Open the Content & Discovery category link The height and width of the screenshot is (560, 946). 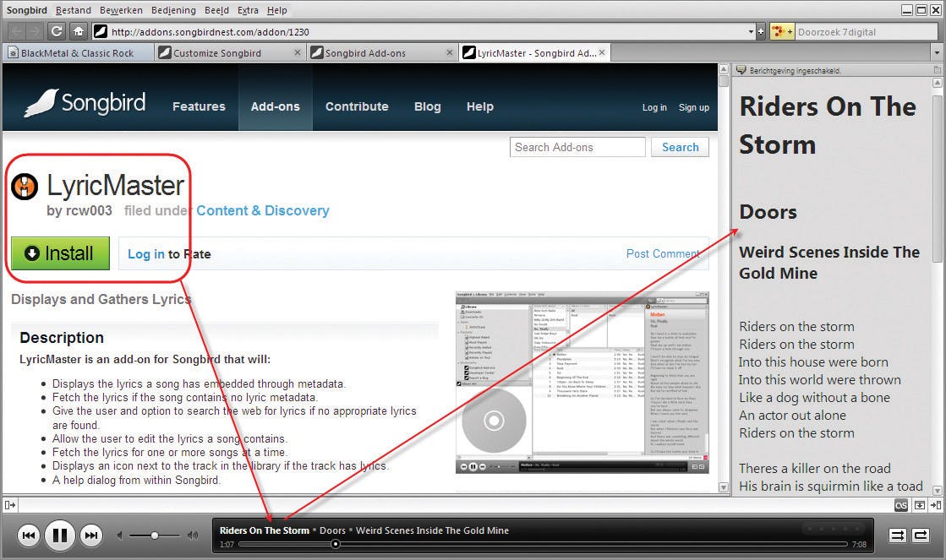[x=262, y=210]
